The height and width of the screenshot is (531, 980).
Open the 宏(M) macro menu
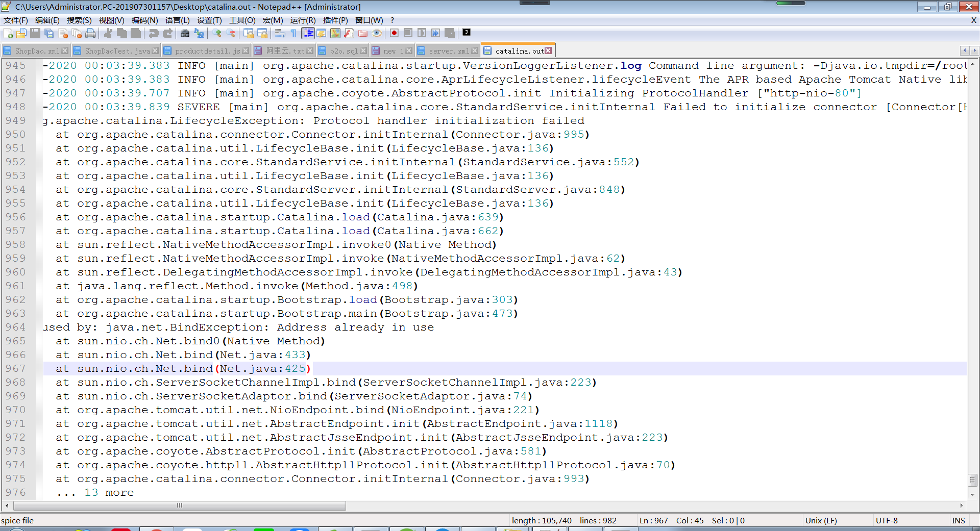click(x=273, y=20)
